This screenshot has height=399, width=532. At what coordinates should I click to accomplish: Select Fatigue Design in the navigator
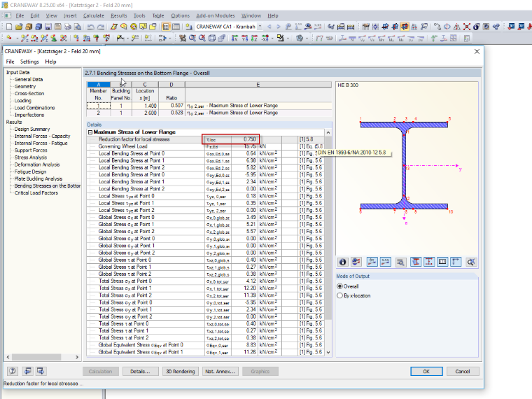pos(30,171)
